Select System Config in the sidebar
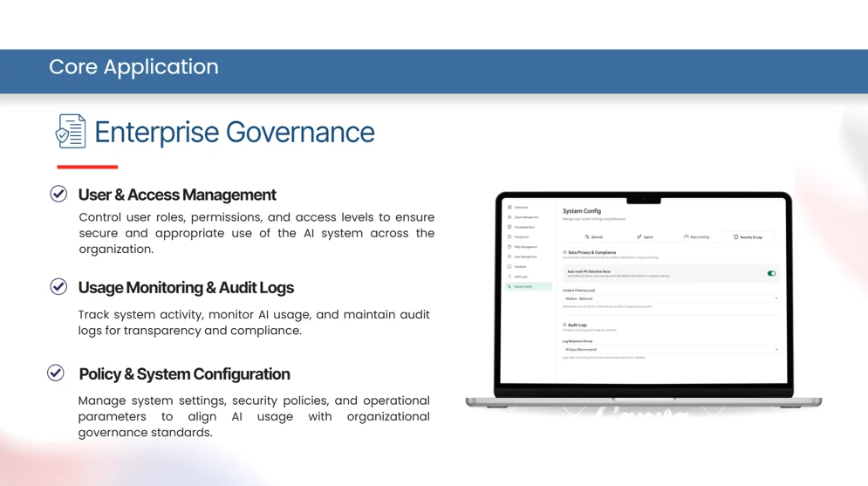868x486 pixels. click(x=529, y=287)
